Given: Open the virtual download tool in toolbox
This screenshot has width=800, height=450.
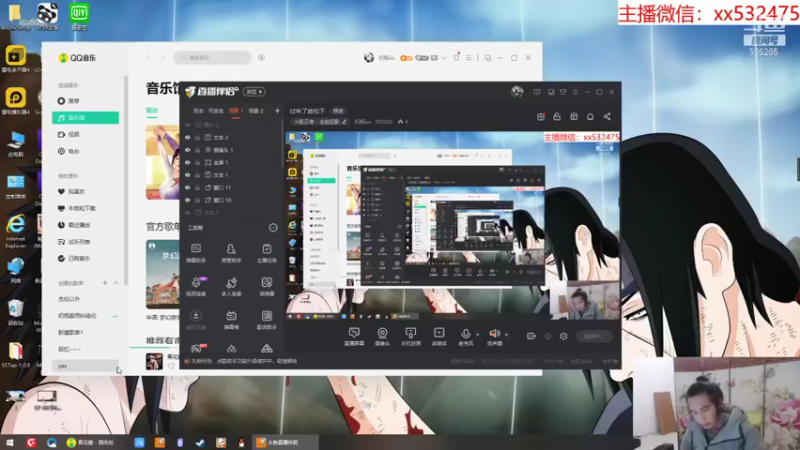Looking at the screenshot, I should 196,320.
